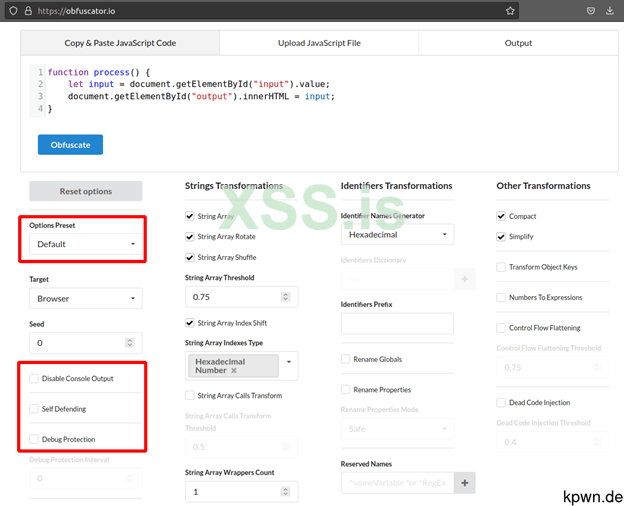
Task: Enable Control Flow Flattening checkbox
Action: [x=501, y=328]
